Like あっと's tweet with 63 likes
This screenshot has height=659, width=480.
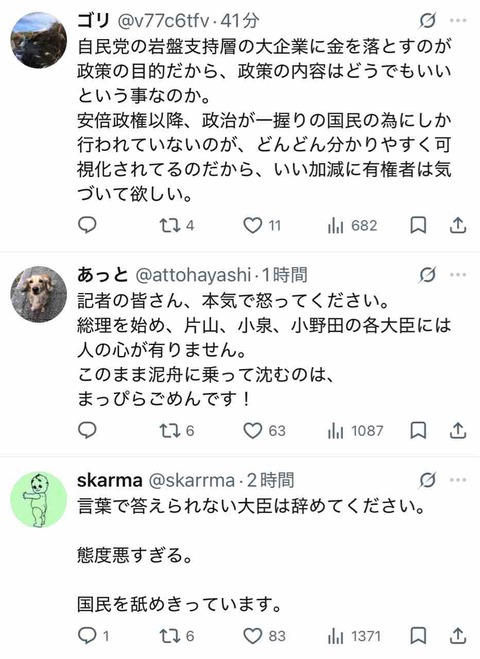pos(264,431)
